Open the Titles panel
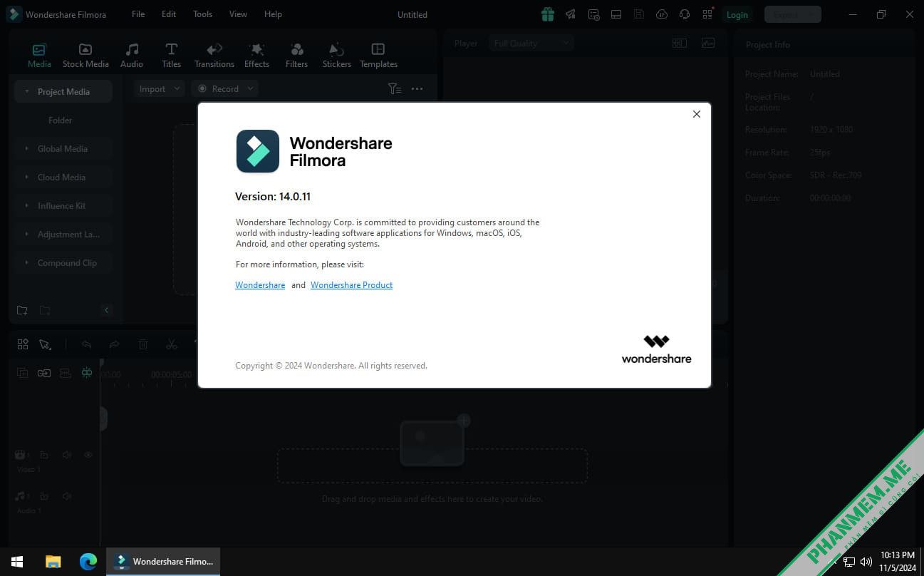This screenshot has height=576, width=924. pyautogui.click(x=171, y=56)
